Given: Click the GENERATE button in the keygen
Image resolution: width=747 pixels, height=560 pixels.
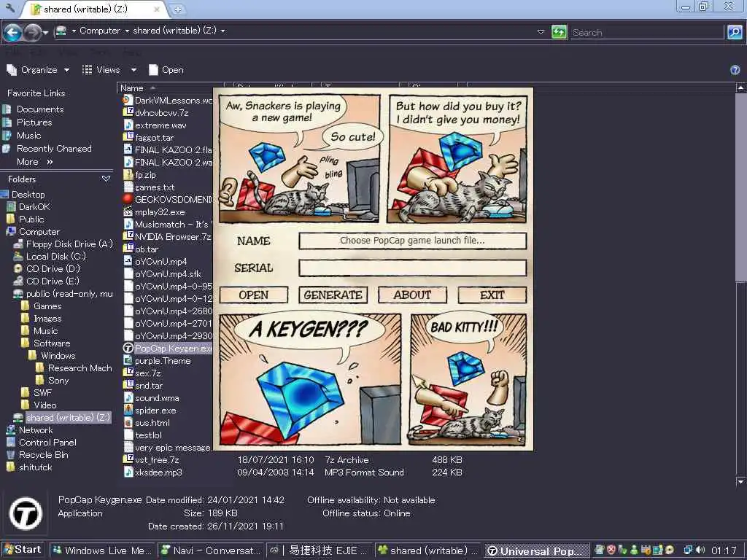Looking at the screenshot, I should [x=333, y=295].
